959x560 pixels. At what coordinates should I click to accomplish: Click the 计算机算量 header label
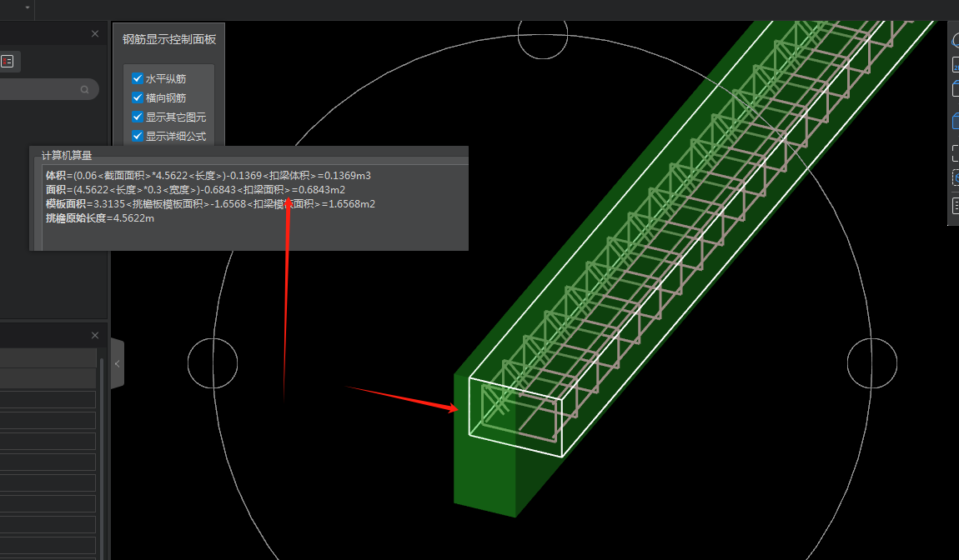66,155
